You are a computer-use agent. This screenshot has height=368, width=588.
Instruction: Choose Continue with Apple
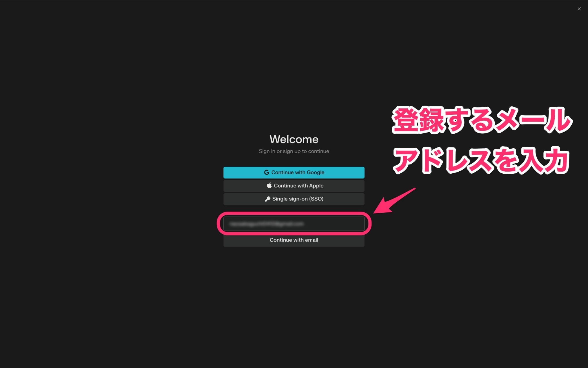coord(294,186)
